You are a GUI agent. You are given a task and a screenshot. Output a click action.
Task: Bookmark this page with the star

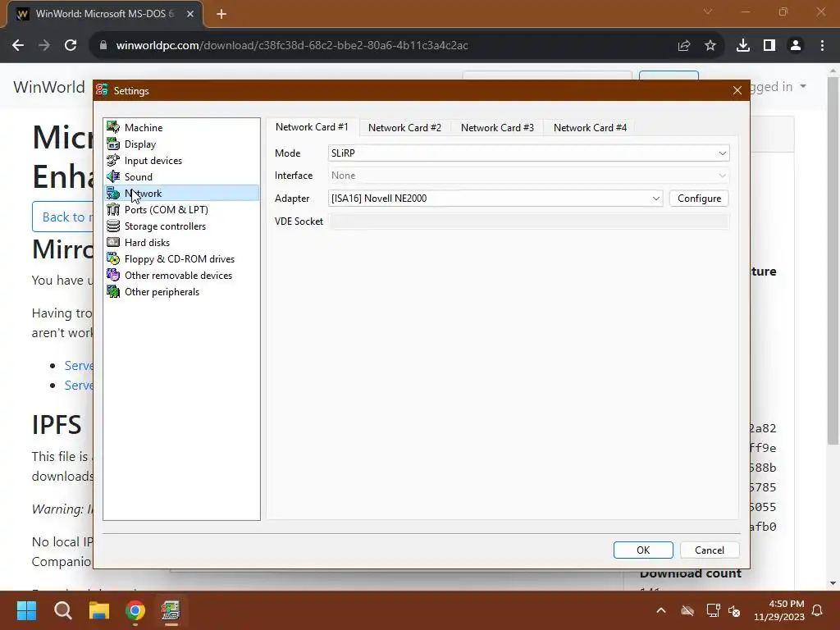pos(710,46)
